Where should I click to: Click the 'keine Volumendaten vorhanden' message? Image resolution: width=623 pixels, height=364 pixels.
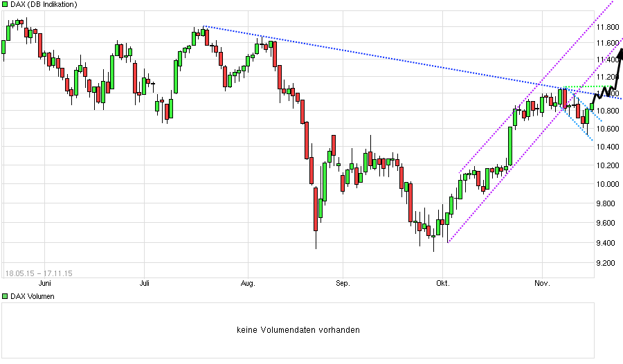tap(298, 330)
